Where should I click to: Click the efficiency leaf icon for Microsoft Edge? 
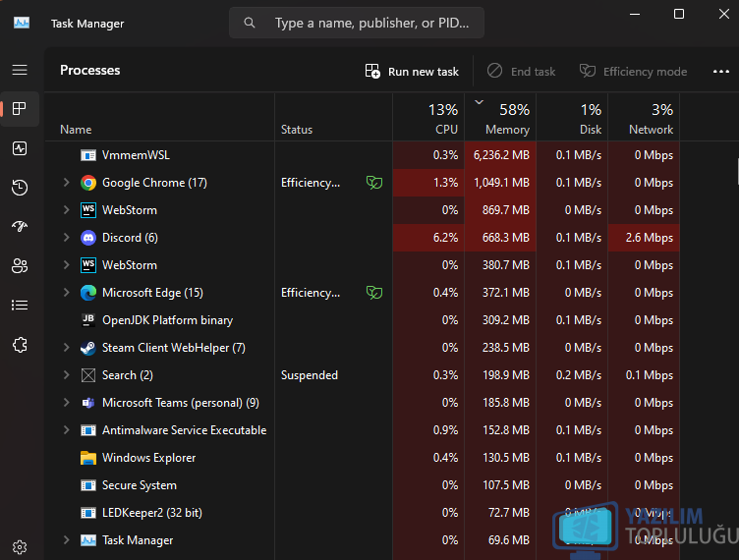[374, 293]
